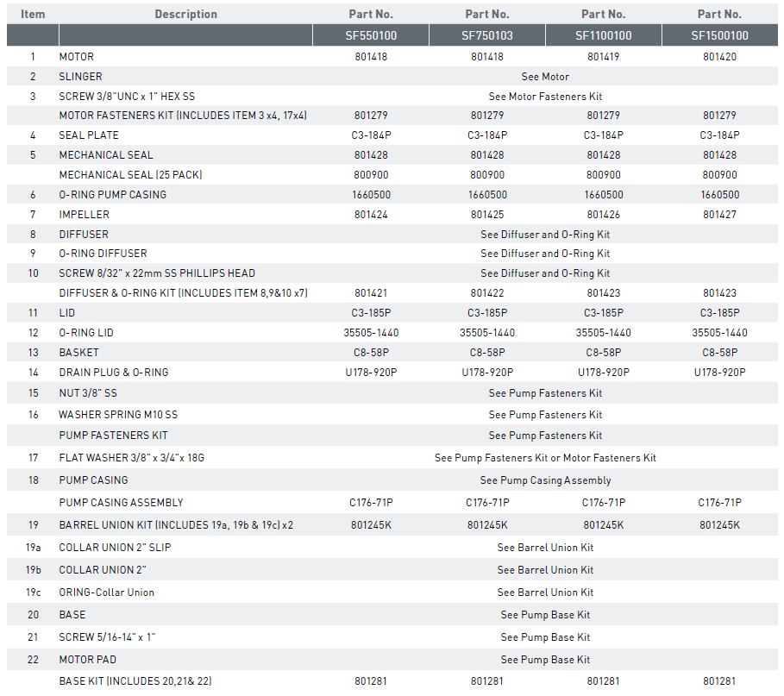Screen dimensions: 784x696
Task: Select the BASKET description cell
Action: 79,353
